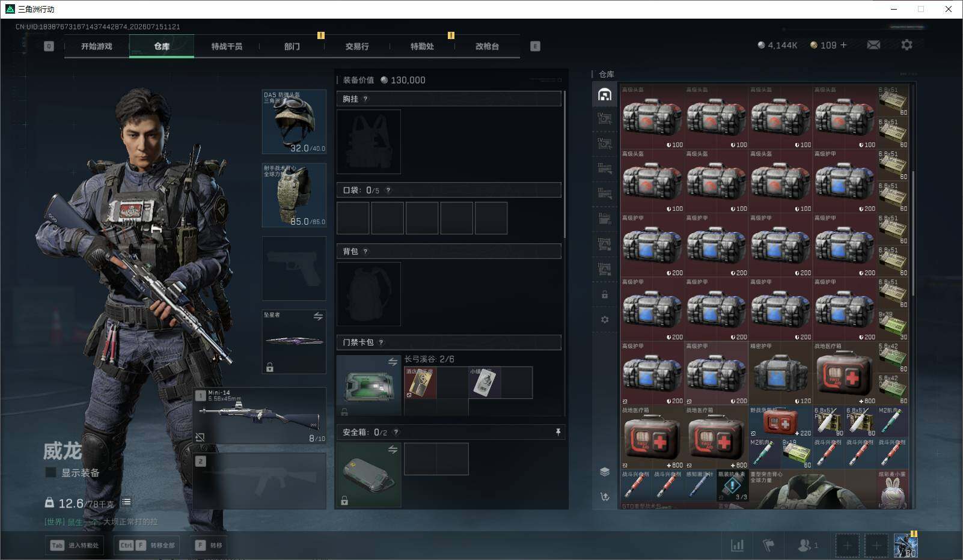
Task: Toggle the 显示装备 checkbox
Action: [51, 473]
